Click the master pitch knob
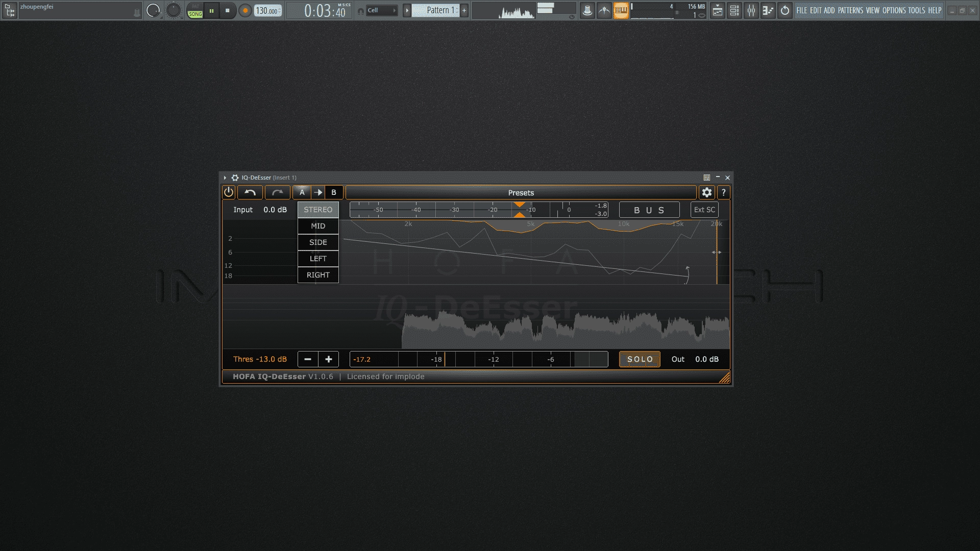This screenshot has width=980, height=551. point(174,10)
